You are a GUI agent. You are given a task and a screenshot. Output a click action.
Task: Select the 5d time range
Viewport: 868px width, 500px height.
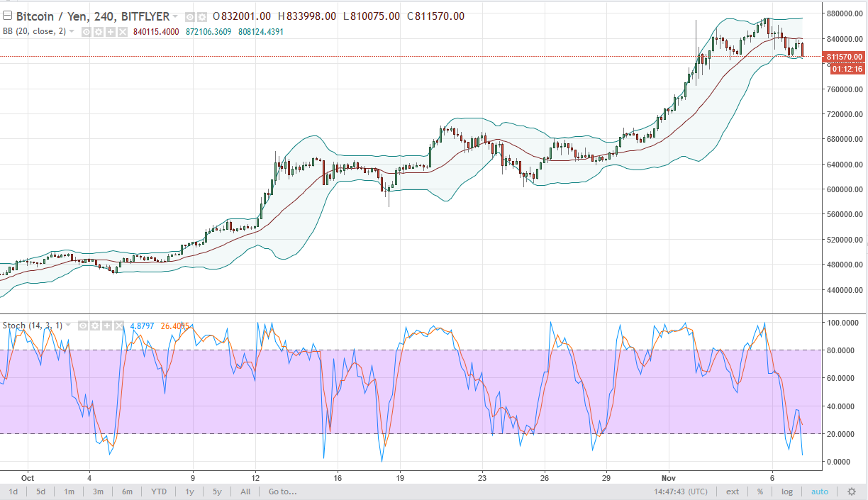41,491
